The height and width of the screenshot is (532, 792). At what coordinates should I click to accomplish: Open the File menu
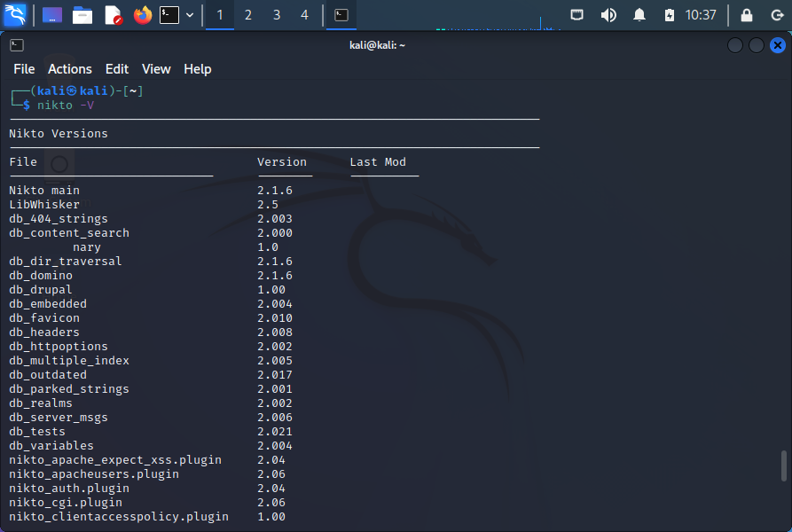(24, 69)
